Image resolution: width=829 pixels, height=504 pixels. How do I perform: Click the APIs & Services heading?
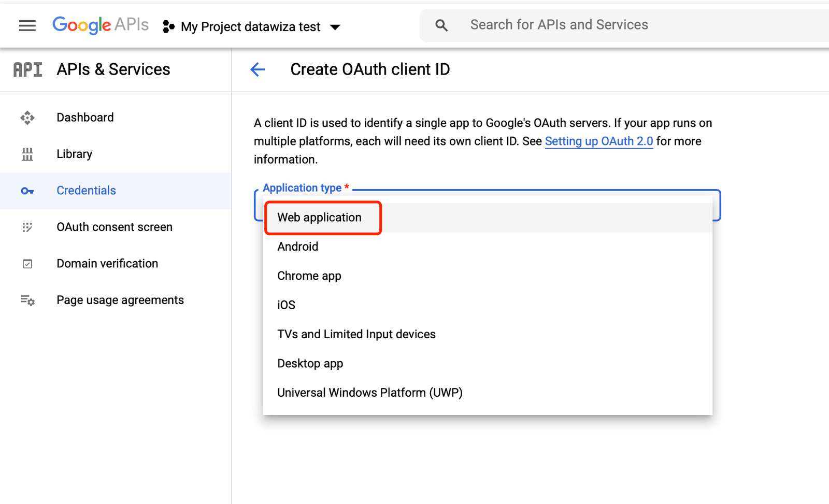pos(113,69)
